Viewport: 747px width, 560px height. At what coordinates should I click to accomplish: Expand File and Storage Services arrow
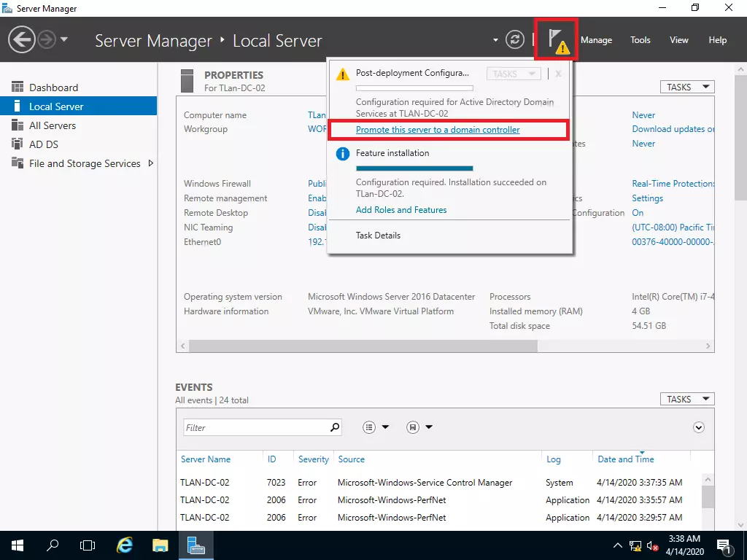(x=151, y=163)
